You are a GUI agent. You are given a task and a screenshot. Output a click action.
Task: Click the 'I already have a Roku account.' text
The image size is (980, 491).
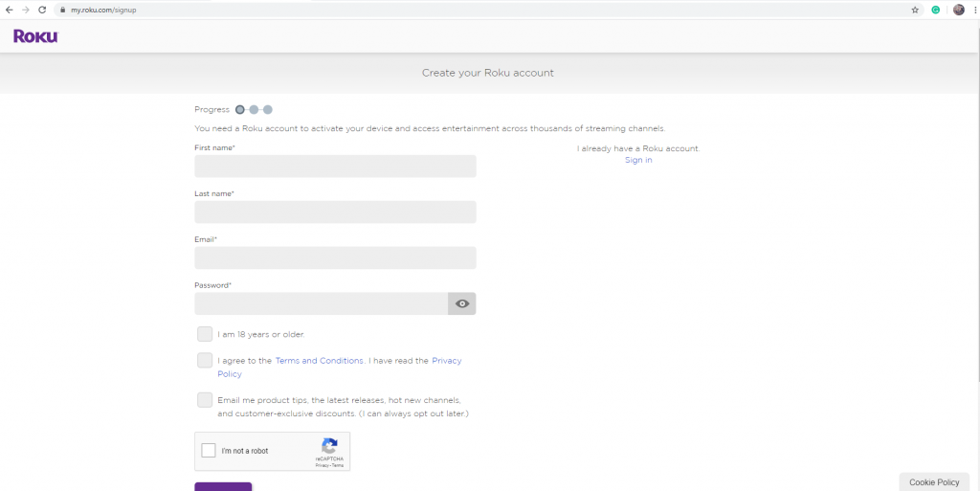(x=638, y=148)
